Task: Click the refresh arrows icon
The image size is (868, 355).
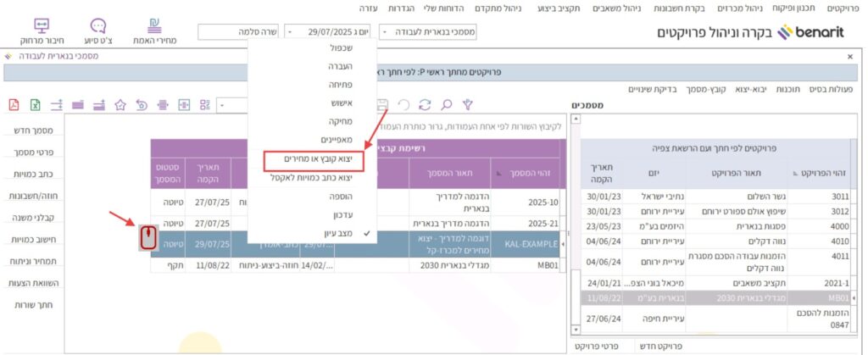Action: [x=424, y=104]
